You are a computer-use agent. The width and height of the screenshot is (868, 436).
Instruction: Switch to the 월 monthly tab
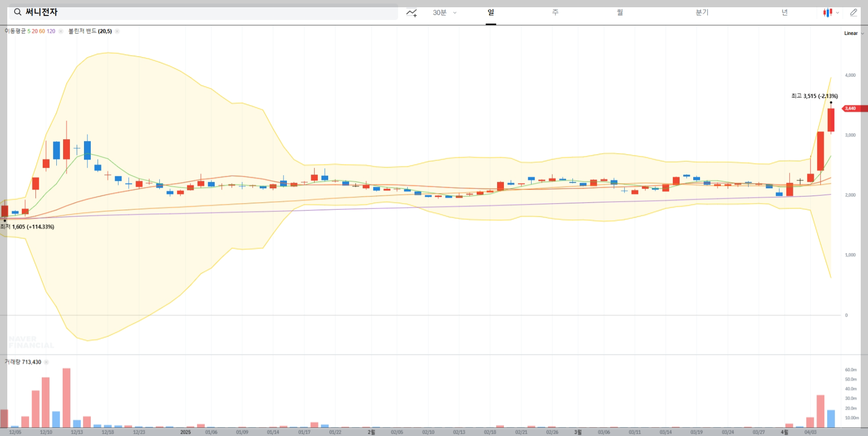point(620,13)
